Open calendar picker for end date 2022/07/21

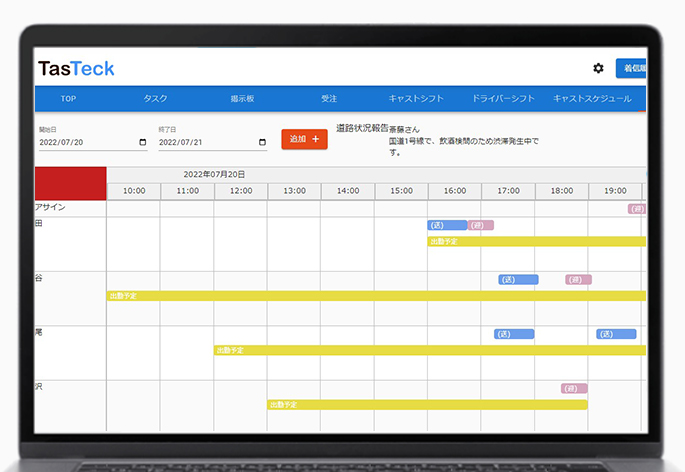pos(262,142)
